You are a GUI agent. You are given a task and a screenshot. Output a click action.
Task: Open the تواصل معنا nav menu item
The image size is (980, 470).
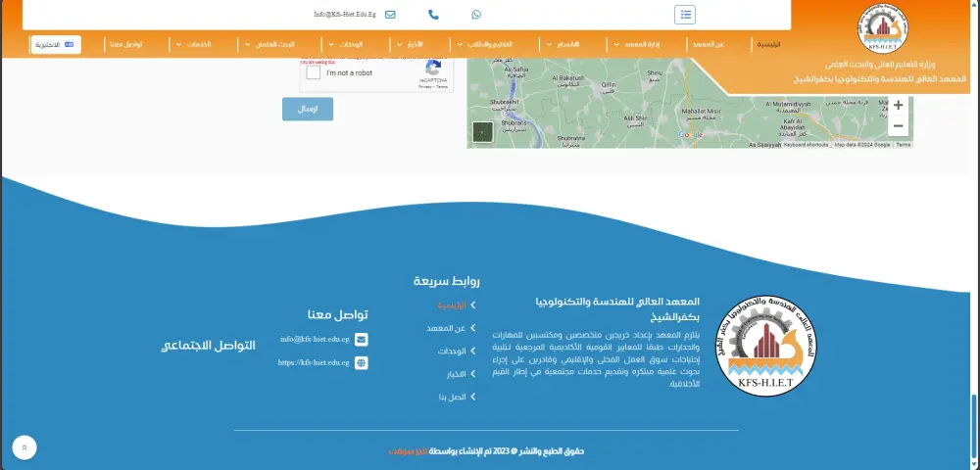[x=126, y=45]
